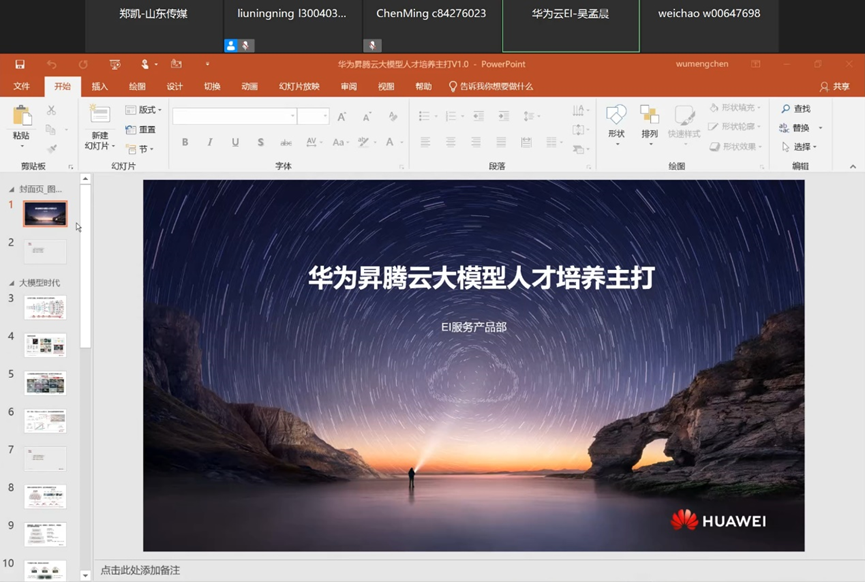Create a new slide with 新建幻灯片 icon
865x582 pixels.
[x=100, y=114]
